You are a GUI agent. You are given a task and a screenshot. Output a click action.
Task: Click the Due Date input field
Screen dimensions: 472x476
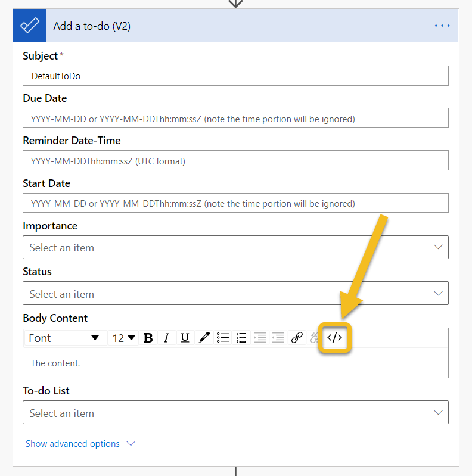click(x=235, y=119)
